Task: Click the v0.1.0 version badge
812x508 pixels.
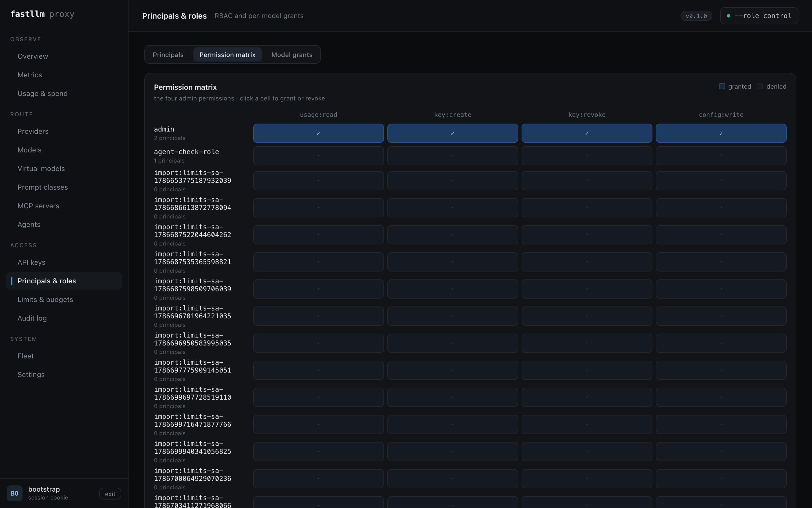Action: coord(696,16)
